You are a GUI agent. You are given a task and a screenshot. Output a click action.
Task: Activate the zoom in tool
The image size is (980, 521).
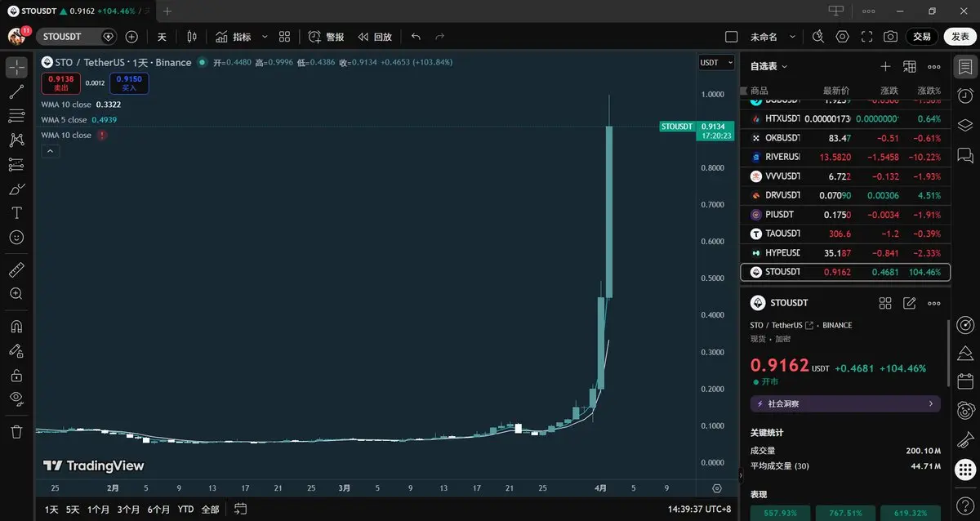click(16, 293)
